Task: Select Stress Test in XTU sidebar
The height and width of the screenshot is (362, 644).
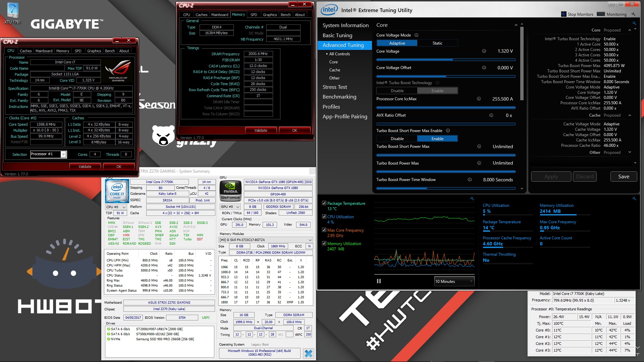Action: [x=335, y=87]
